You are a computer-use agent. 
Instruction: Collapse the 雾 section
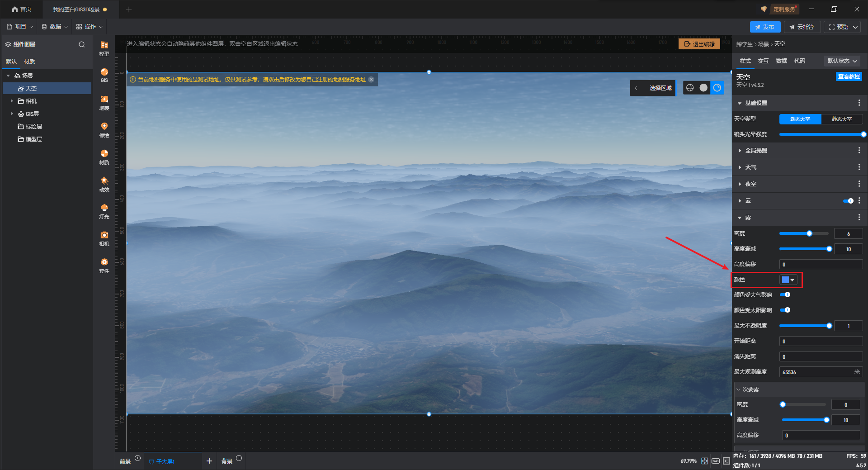(x=740, y=218)
